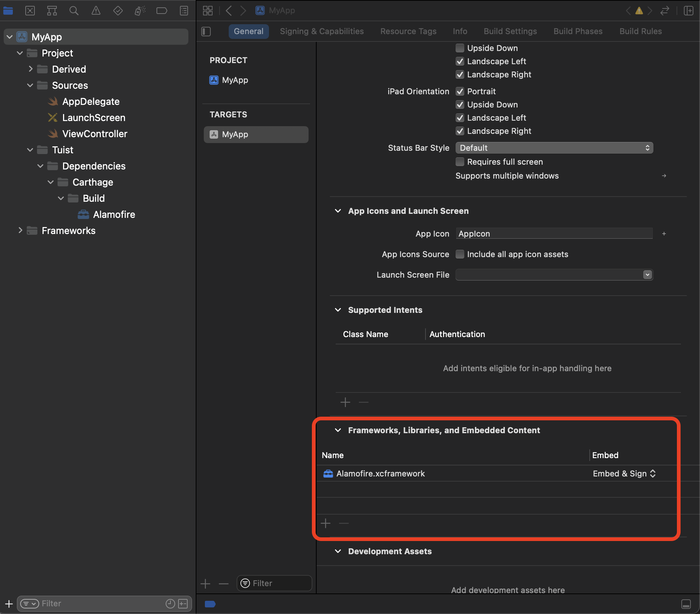This screenshot has width=700, height=614.
Task: Open the Info tab
Action: pos(460,32)
